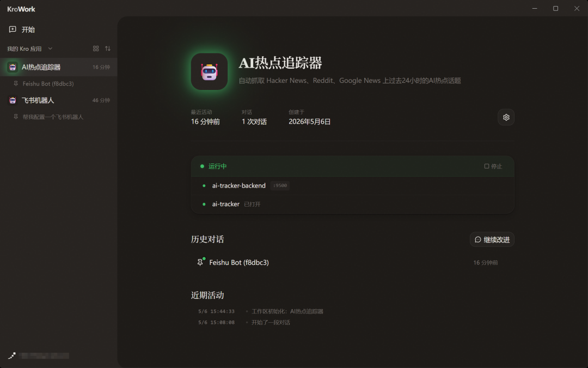
Task: Click pin icon beside sidebar Feishu Bot (f8dbc3)
Action: tap(16, 83)
